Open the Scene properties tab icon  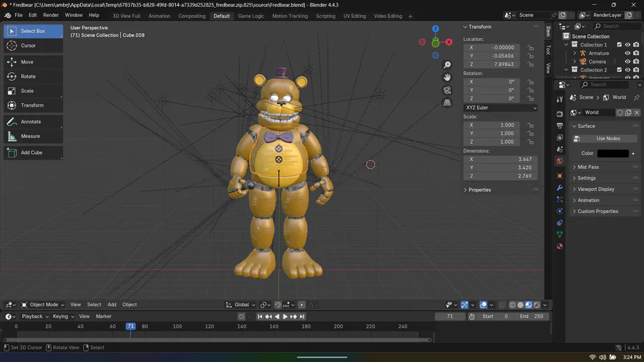point(560,150)
